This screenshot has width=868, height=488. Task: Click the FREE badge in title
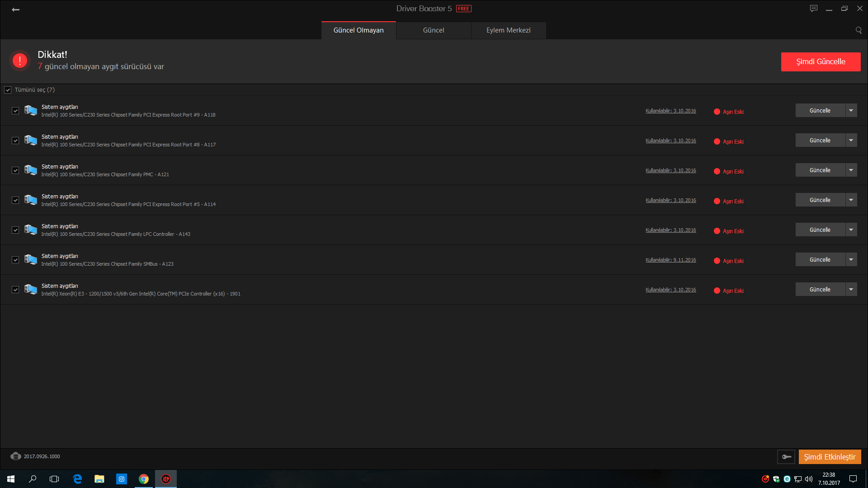tap(464, 9)
